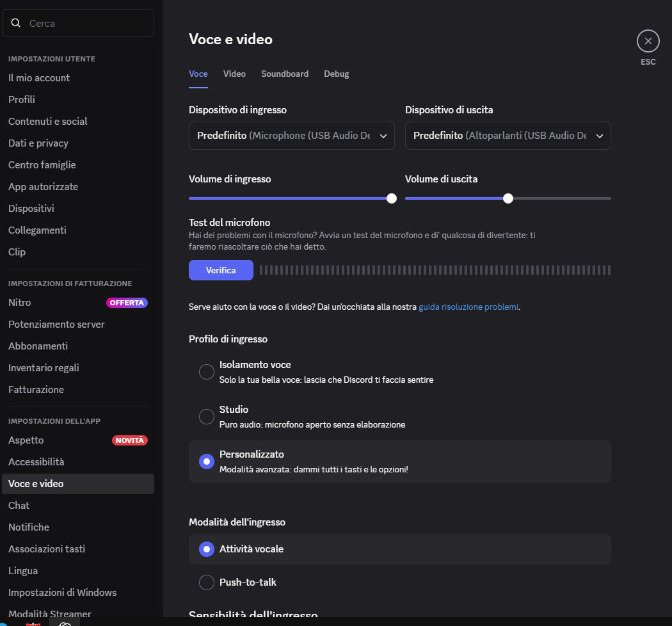The image size is (672, 626).
Task: Click the magnifier icon in the search box
Action: (16, 23)
